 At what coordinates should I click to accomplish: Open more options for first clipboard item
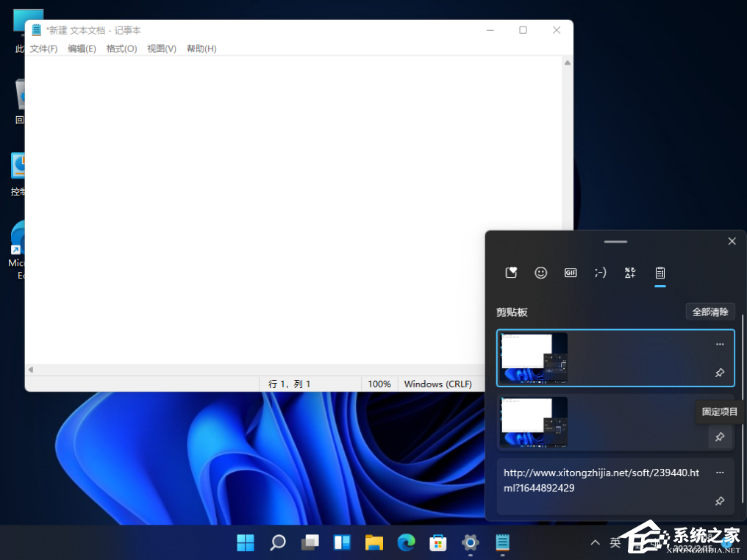tap(720, 344)
